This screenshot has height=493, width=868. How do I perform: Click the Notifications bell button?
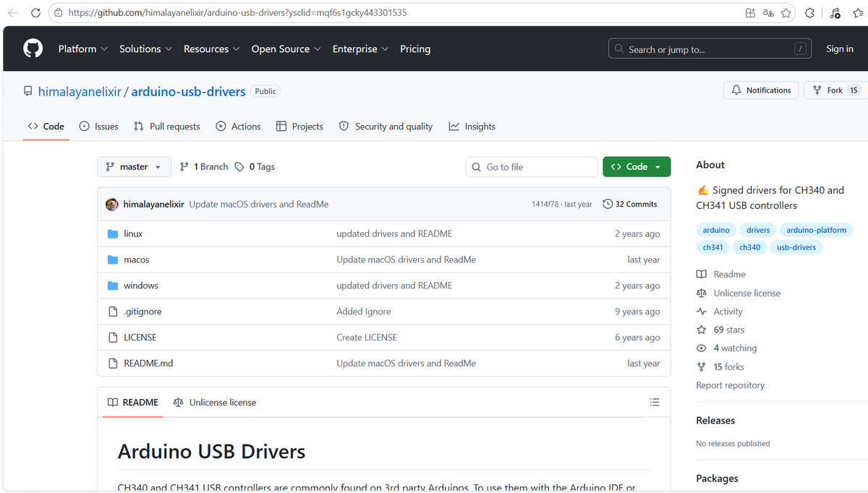click(761, 90)
